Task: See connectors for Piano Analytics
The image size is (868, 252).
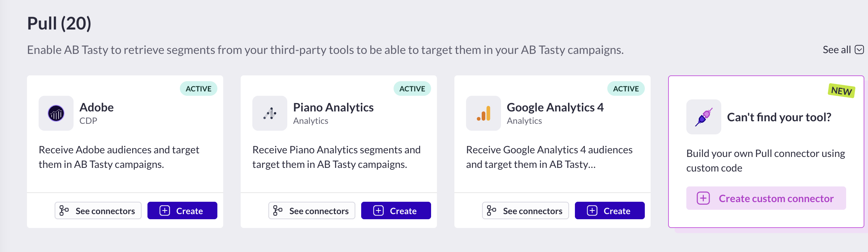Action: coord(312,211)
